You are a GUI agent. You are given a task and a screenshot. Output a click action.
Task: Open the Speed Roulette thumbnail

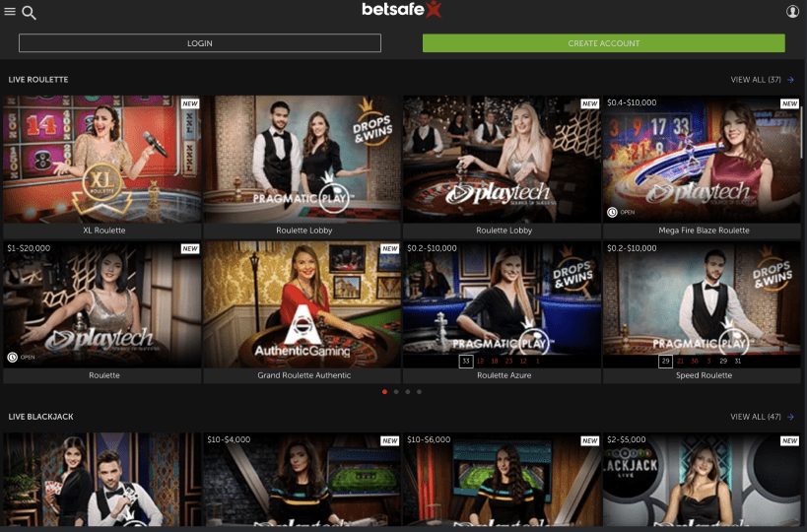(702, 304)
